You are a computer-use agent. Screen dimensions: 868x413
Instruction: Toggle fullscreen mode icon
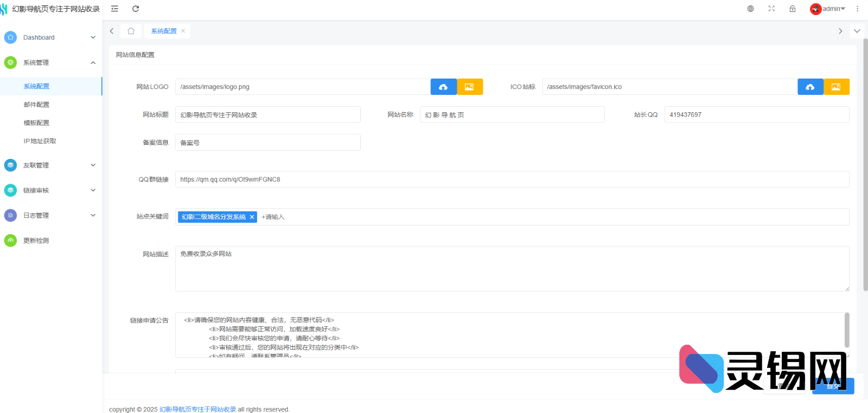(771, 9)
